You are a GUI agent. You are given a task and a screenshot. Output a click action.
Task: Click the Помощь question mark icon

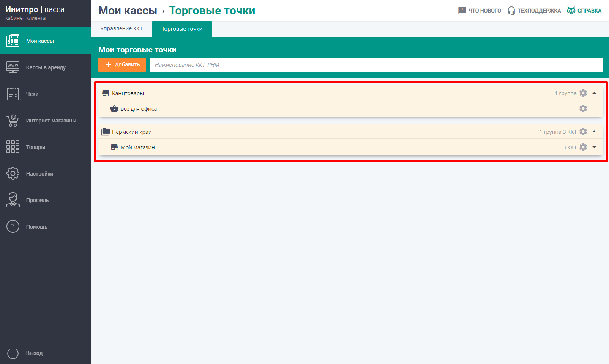[13, 226]
